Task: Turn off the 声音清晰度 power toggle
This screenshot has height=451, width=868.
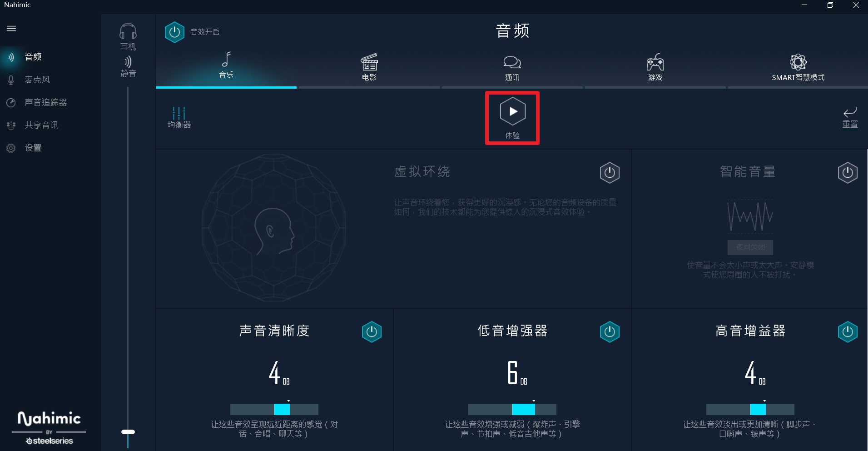Action: click(x=372, y=332)
